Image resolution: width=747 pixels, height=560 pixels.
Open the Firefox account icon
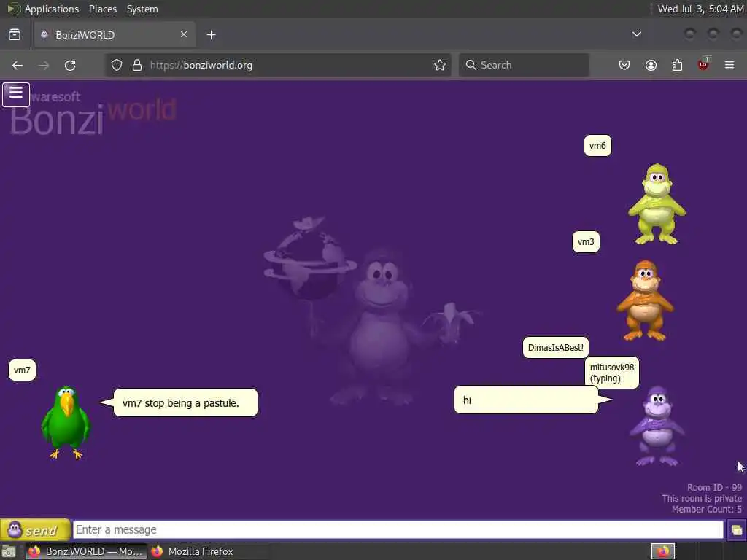tap(651, 65)
